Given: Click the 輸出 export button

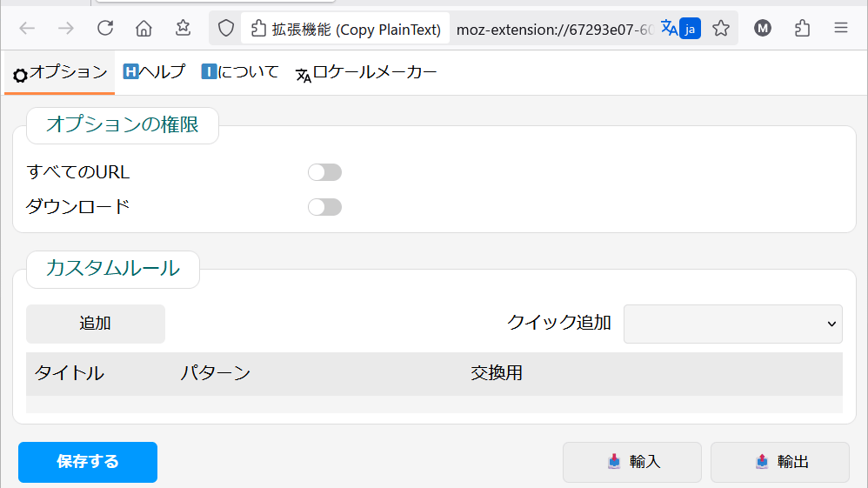Looking at the screenshot, I should click(x=780, y=462).
